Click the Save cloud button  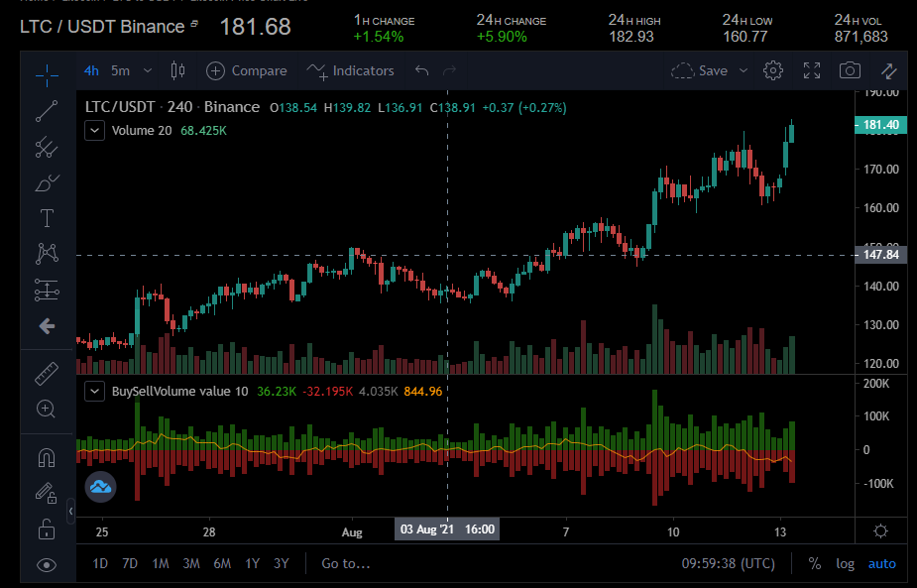699,70
